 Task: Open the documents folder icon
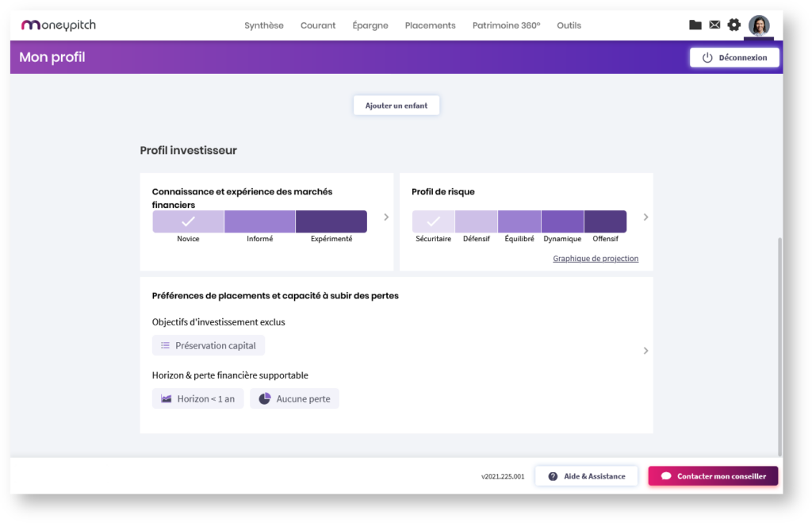[x=695, y=25]
